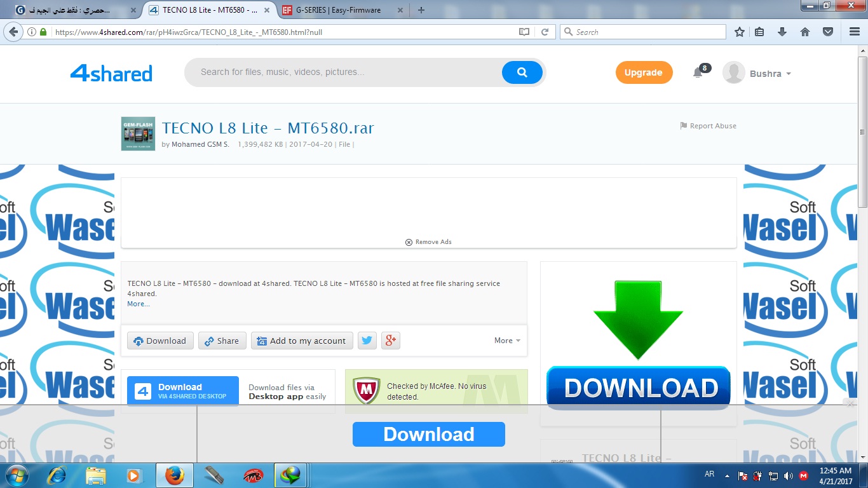Close the G-SERIES Easy-Firmware tab
Image resolution: width=868 pixels, height=488 pixels.
pyautogui.click(x=400, y=10)
